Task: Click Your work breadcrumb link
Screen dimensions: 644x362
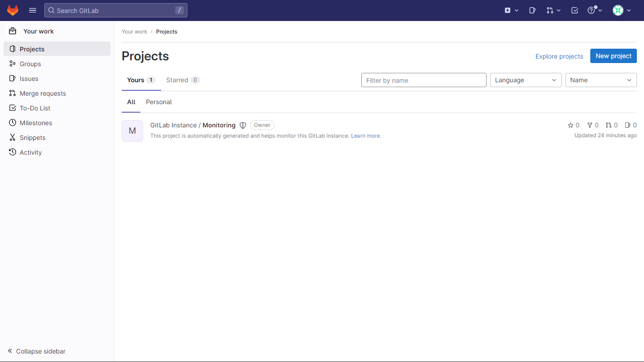Action: (134, 32)
